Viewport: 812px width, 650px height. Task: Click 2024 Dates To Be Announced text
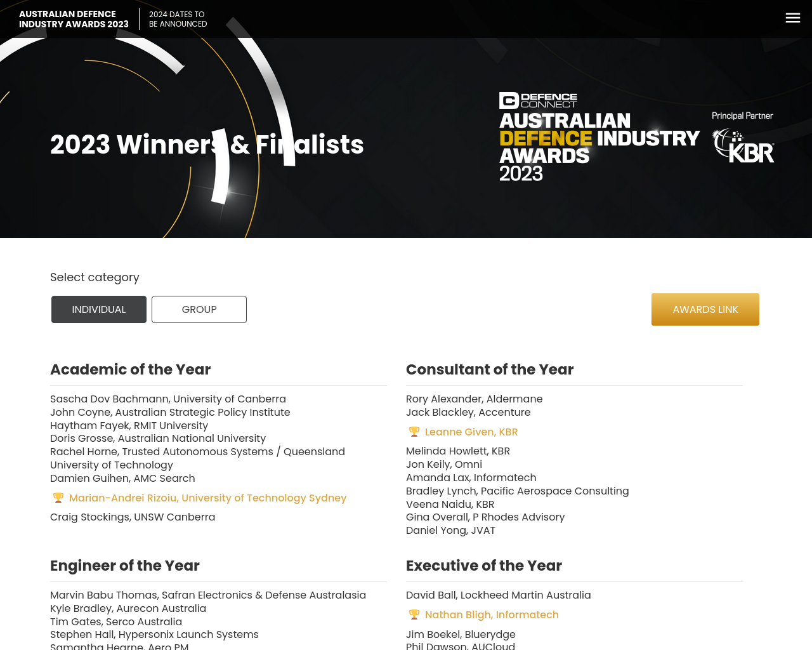178,19
